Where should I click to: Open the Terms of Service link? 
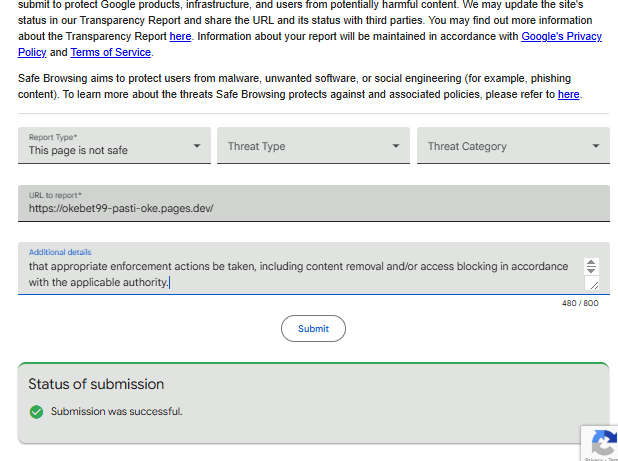[110, 52]
